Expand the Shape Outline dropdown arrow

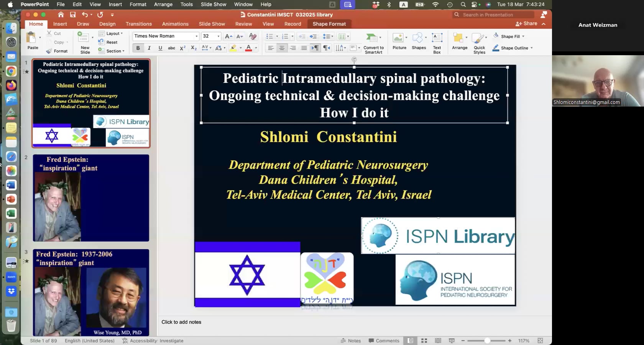click(x=532, y=48)
